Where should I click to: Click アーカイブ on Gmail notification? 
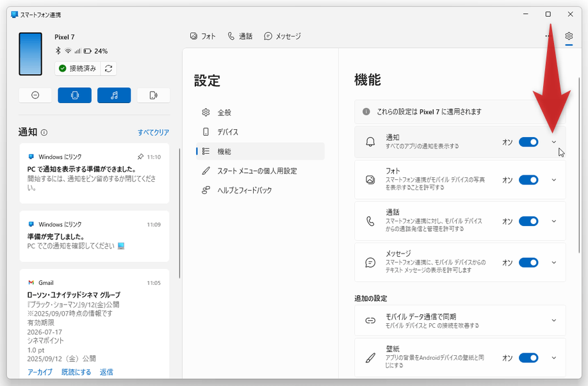[40, 372]
